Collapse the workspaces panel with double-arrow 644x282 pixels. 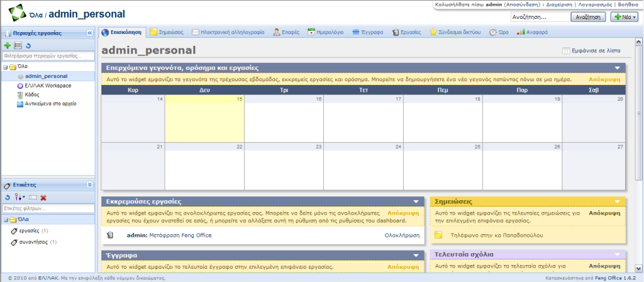click(89, 33)
